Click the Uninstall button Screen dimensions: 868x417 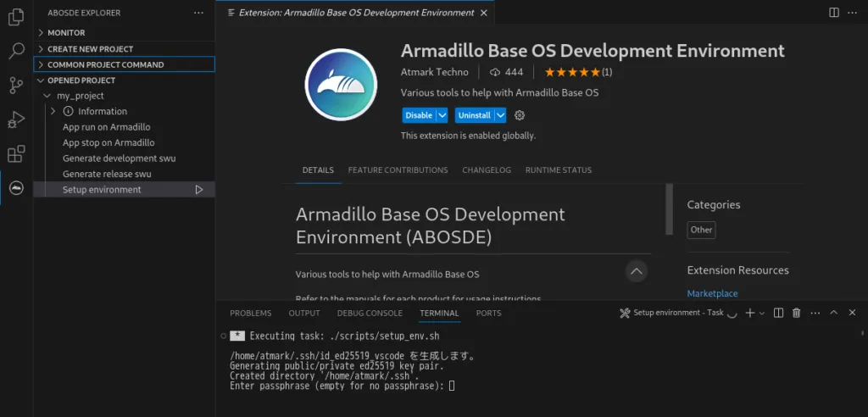[x=474, y=115]
